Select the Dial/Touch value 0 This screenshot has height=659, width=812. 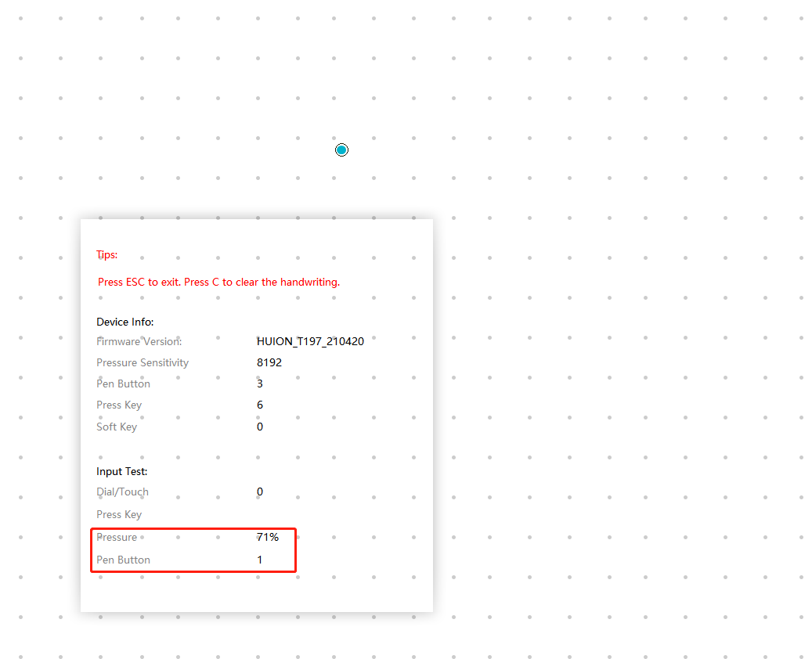pyautogui.click(x=260, y=492)
